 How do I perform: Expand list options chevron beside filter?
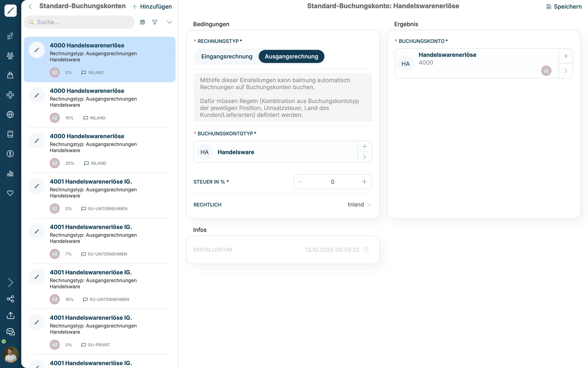[169, 22]
